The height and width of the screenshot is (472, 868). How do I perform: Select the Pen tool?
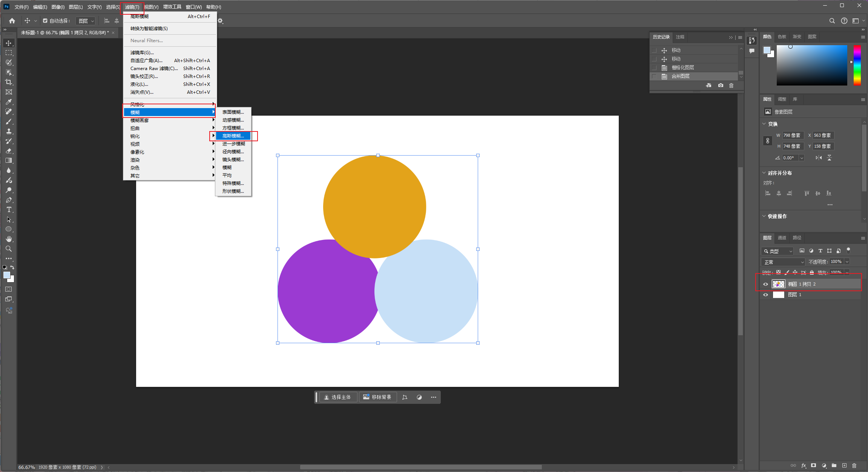click(9, 200)
